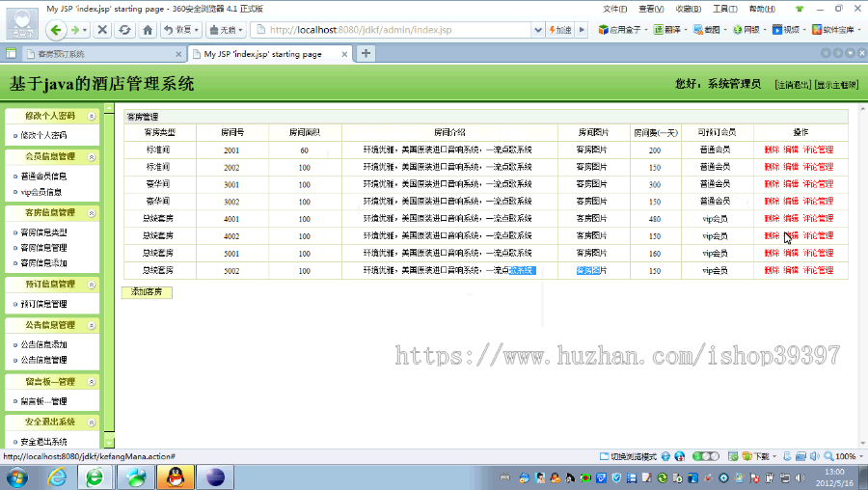
Task: Click the sidebar vertical scrollbar
Action: coord(109,275)
